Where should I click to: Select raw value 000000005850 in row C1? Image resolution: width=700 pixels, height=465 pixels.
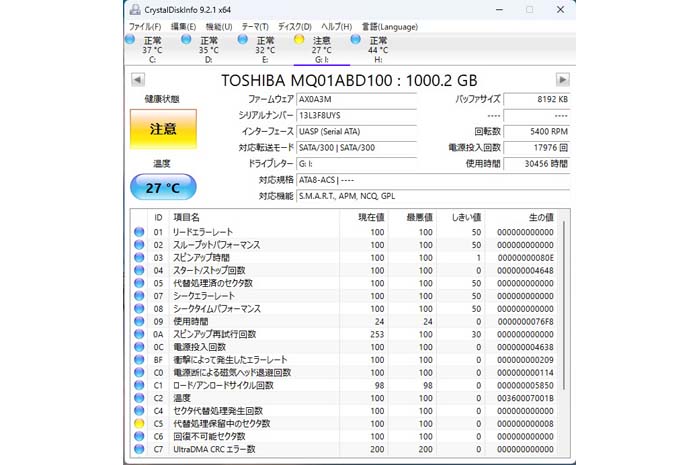point(525,385)
